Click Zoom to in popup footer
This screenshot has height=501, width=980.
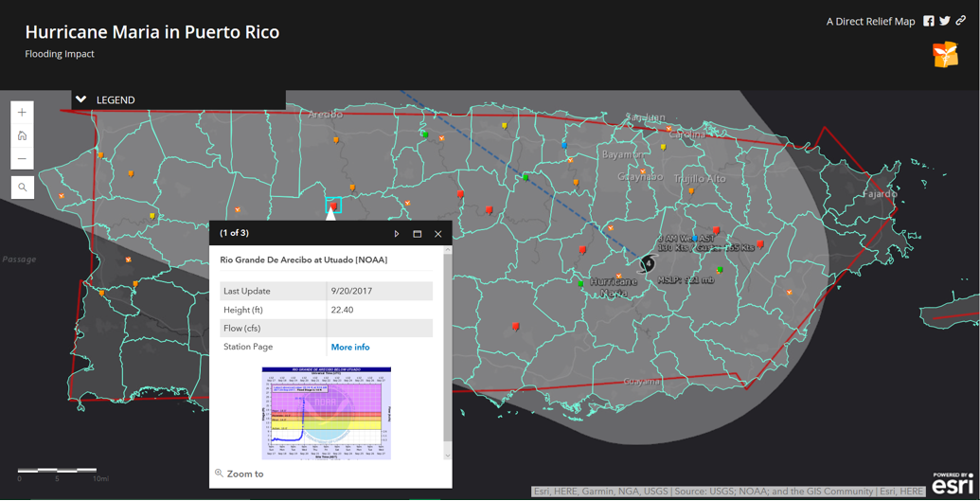[x=244, y=474]
